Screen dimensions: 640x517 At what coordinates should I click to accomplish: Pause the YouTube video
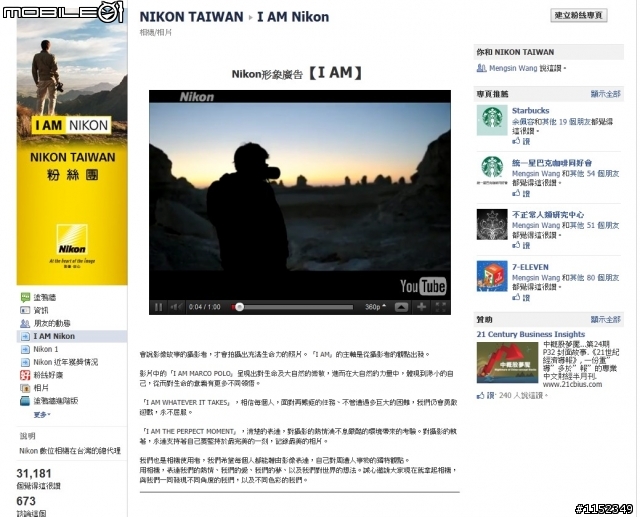click(x=159, y=307)
